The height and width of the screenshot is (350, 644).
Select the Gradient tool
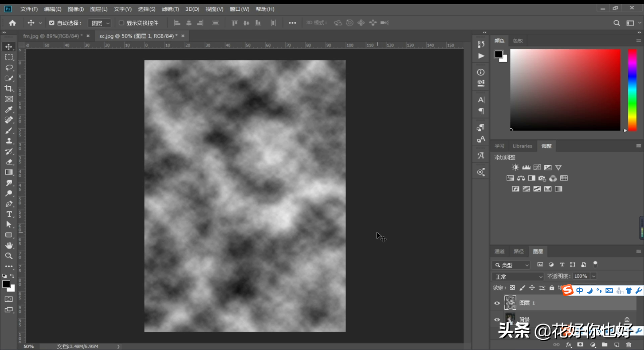pos(9,172)
